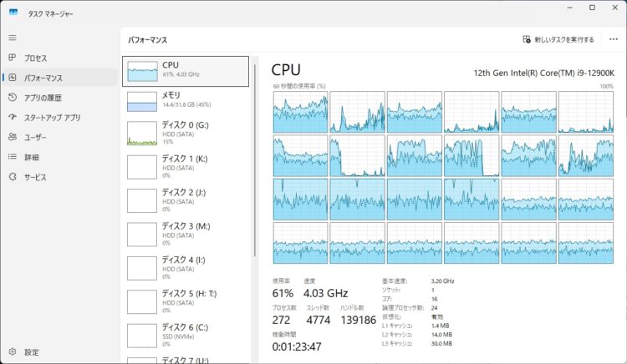
Task: Click the Performance sidebar icon
Action: (13, 78)
